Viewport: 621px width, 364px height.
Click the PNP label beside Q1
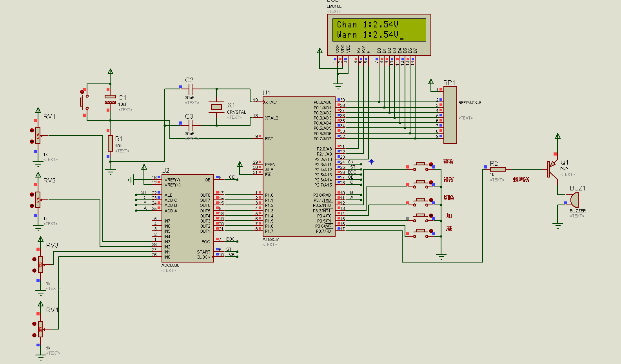564,169
